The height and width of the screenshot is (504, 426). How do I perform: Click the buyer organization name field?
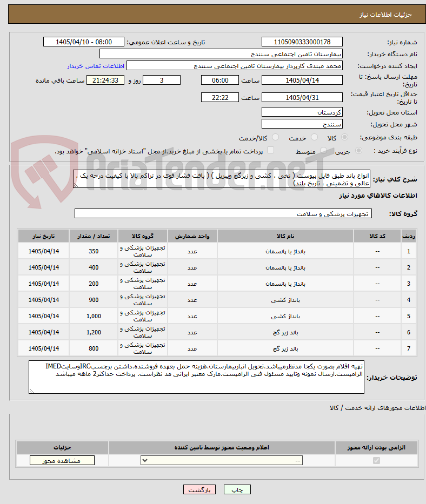pyautogui.click(x=221, y=53)
